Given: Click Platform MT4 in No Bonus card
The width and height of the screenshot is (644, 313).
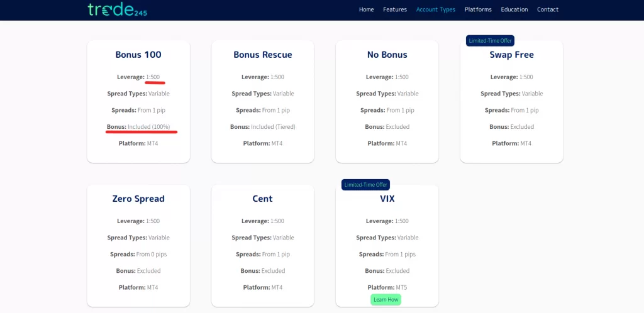Looking at the screenshot, I should click(x=387, y=143).
